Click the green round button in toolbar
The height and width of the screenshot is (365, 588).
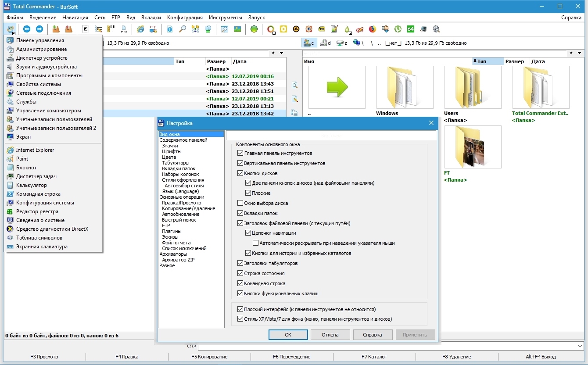(x=254, y=29)
